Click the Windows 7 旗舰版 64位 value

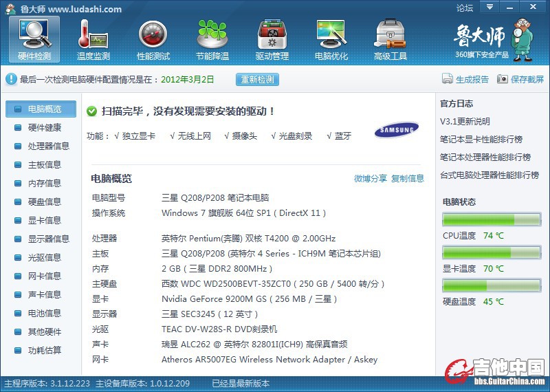pyautogui.click(x=244, y=213)
